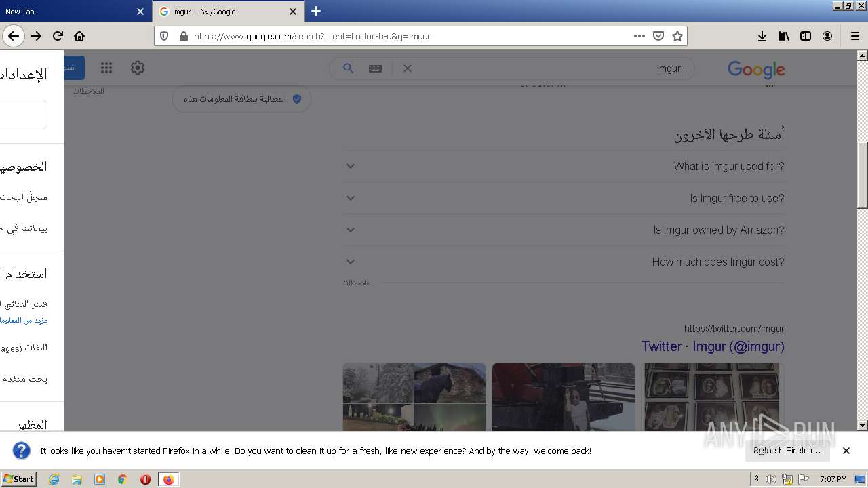Open the on-screen keyboard input tool
Viewport: 868px width, 488px height.
375,68
